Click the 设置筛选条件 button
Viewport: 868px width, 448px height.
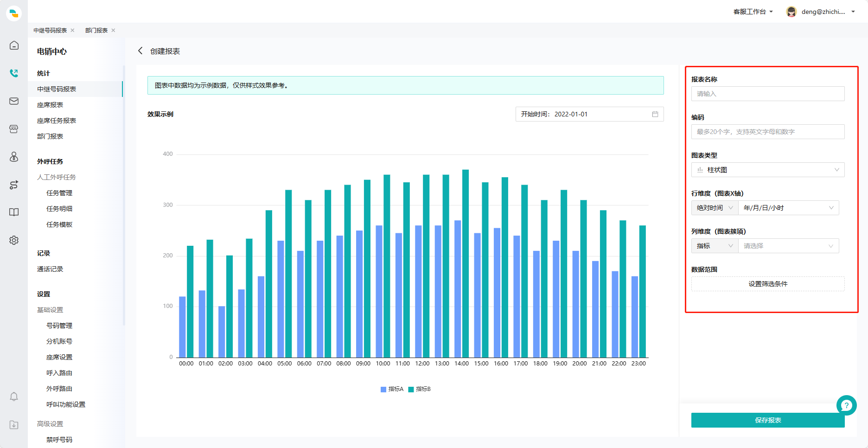tap(768, 284)
